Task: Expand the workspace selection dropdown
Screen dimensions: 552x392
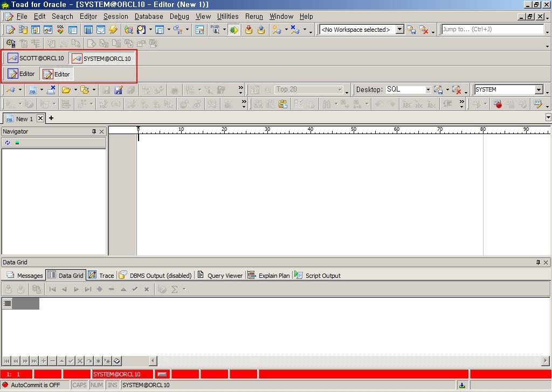Action: [x=399, y=30]
